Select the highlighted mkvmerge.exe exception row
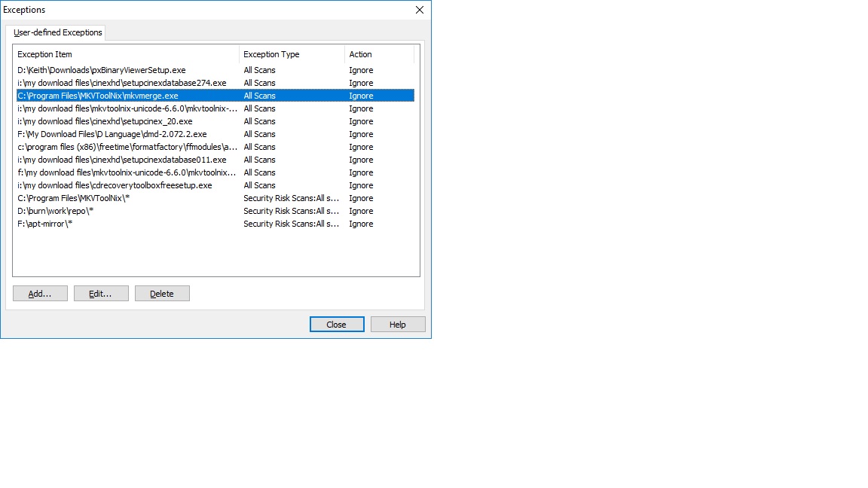Image resolution: width=868 pixels, height=488 pixels. [x=97, y=96]
